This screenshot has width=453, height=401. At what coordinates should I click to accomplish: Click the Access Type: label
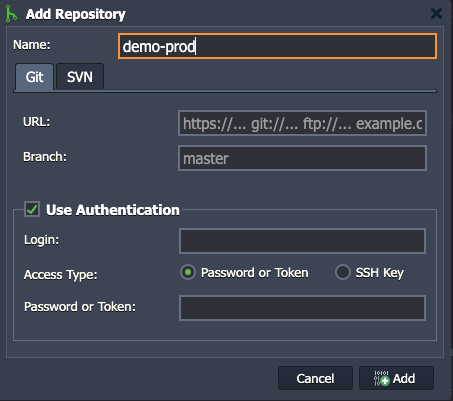coord(60,275)
